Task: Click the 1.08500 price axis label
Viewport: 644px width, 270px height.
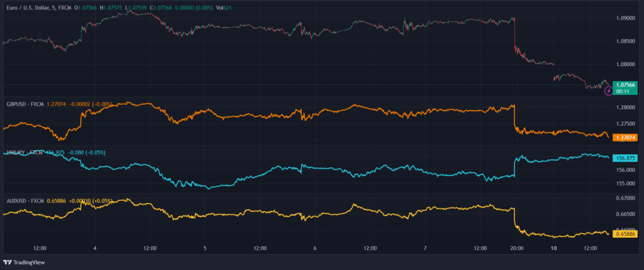Action: pyautogui.click(x=626, y=41)
